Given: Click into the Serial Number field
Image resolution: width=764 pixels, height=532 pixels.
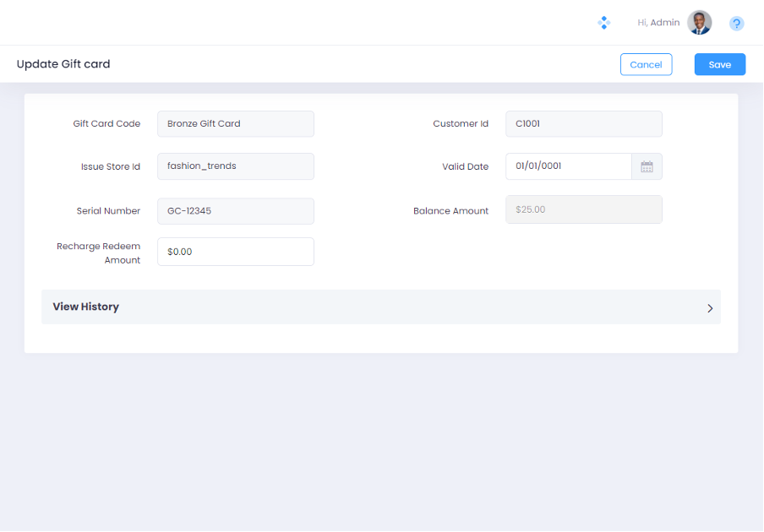Looking at the screenshot, I should point(235,211).
